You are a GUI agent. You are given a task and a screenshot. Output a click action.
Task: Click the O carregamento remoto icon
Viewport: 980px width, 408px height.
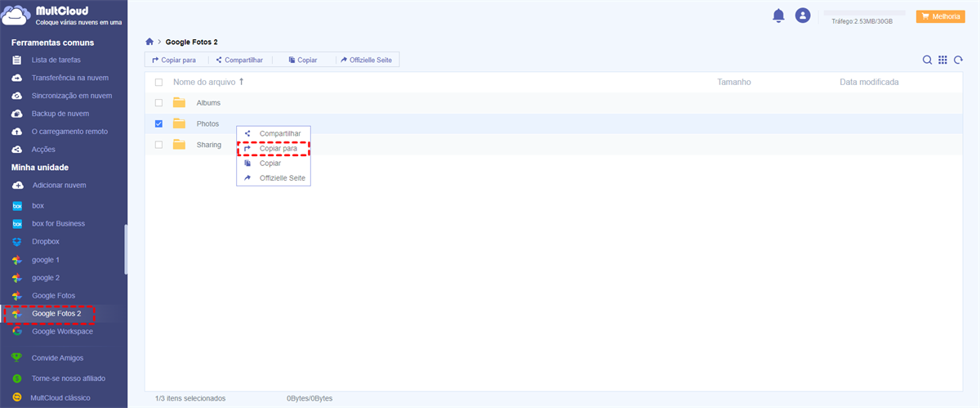point(16,132)
